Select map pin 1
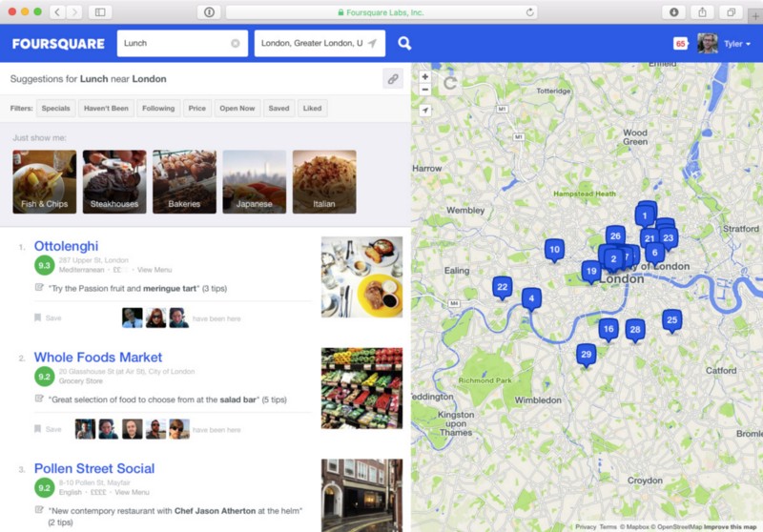 (645, 215)
